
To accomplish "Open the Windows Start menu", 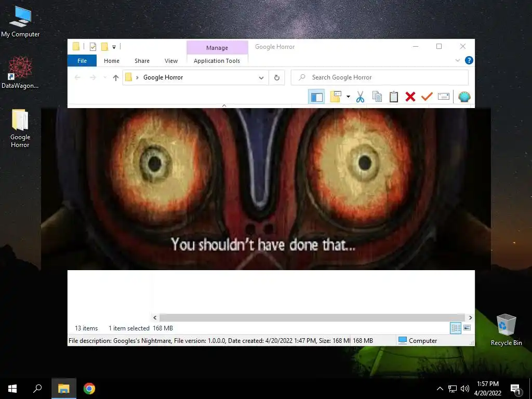I will (12, 389).
